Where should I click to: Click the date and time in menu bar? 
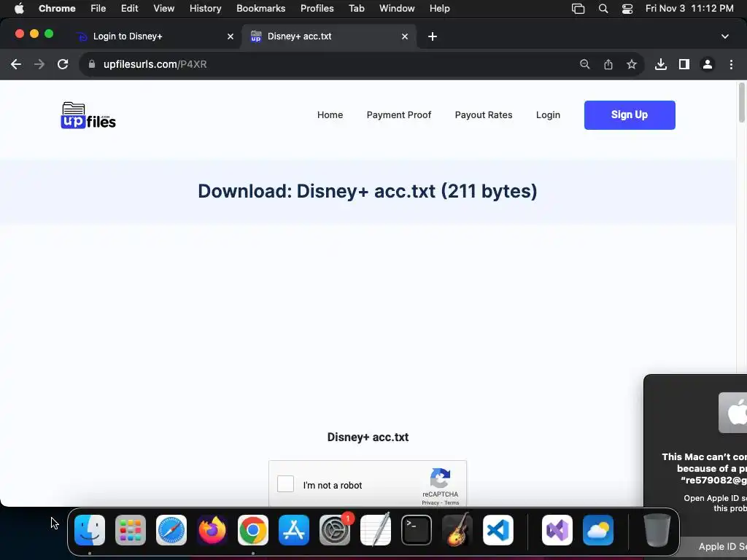pyautogui.click(x=689, y=9)
